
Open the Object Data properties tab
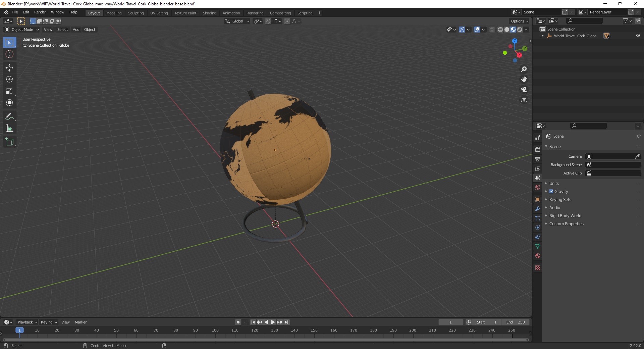point(538,246)
